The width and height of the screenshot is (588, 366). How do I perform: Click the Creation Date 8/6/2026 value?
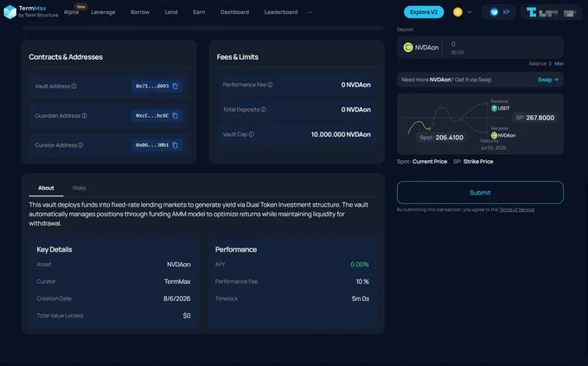point(176,299)
